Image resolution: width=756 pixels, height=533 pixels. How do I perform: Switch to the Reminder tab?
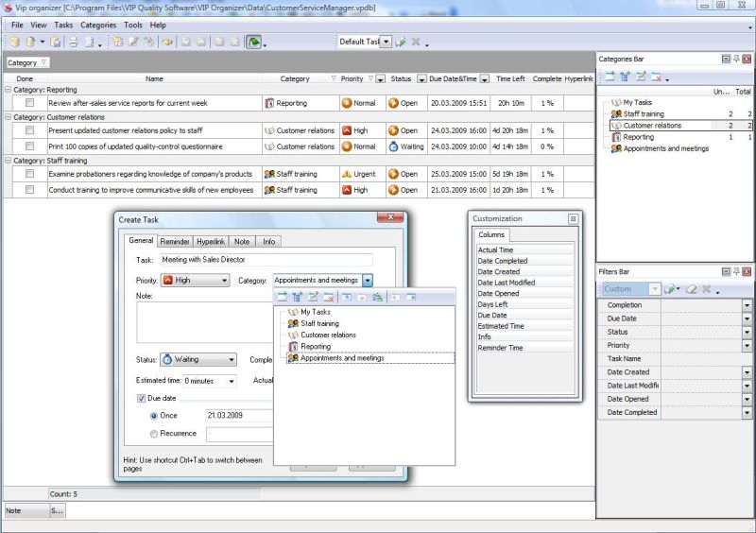click(175, 242)
